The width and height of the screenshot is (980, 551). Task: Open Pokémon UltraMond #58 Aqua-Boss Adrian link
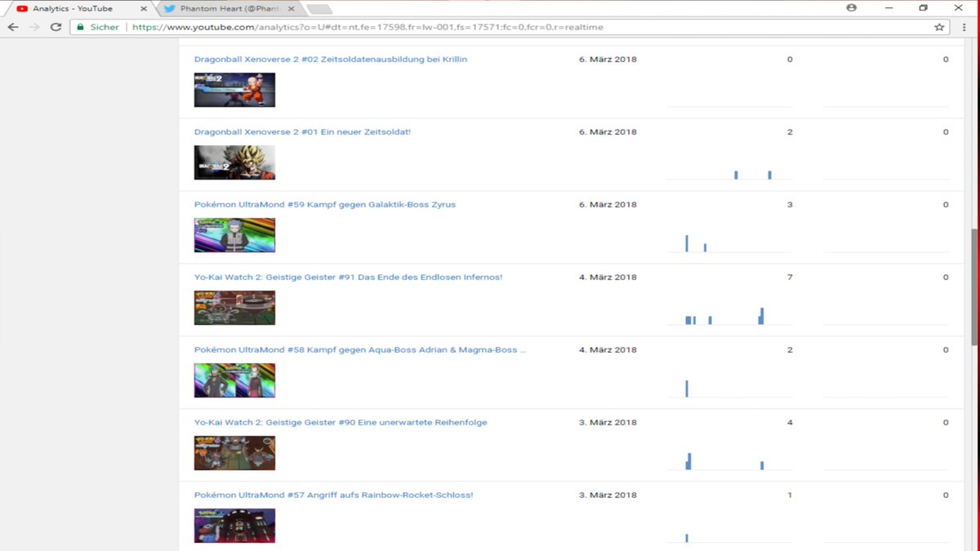point(360,350)
